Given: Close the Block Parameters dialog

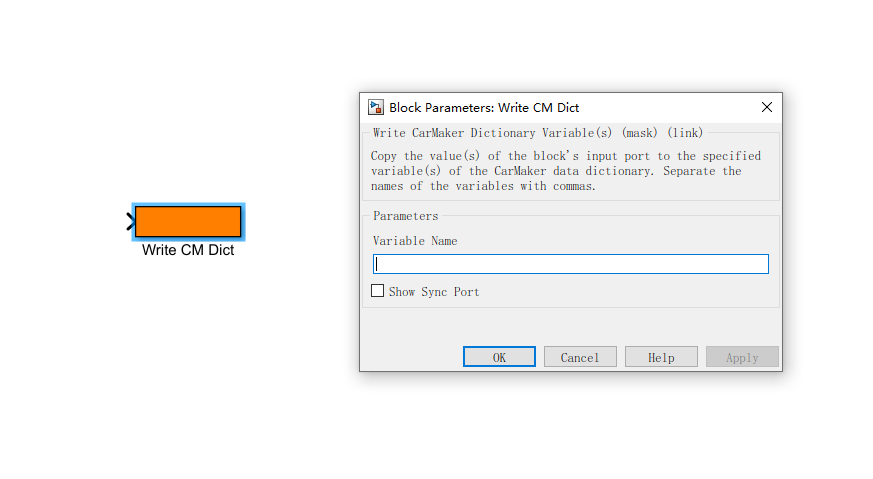Looking at the screenshot, I should (x=767, y=107).
